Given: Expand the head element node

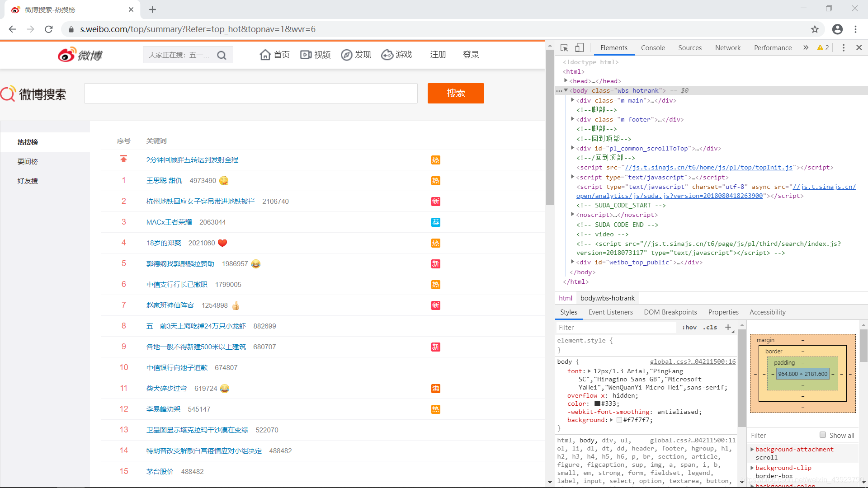Looking at the screenshot, I should (x=566, y=80).
